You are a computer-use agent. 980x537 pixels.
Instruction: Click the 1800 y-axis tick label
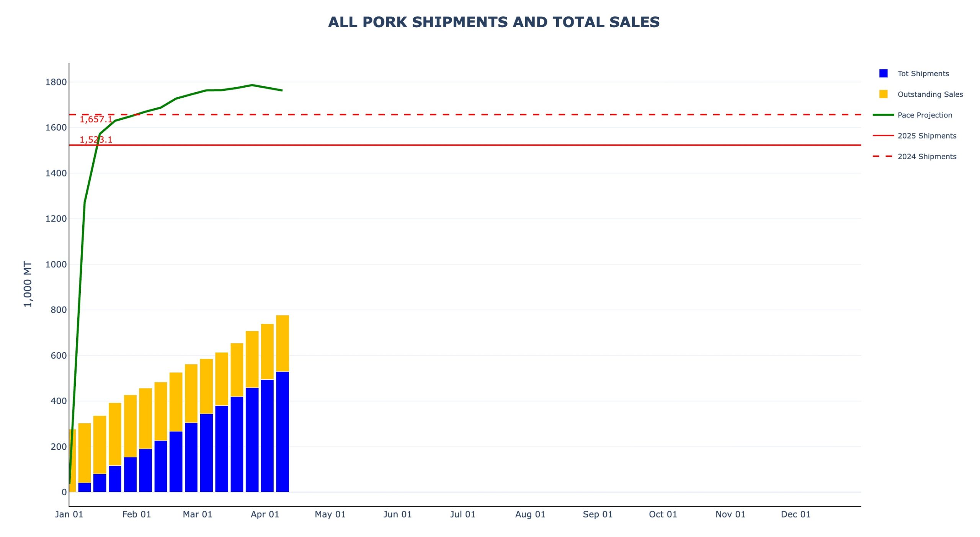(56, 82)
